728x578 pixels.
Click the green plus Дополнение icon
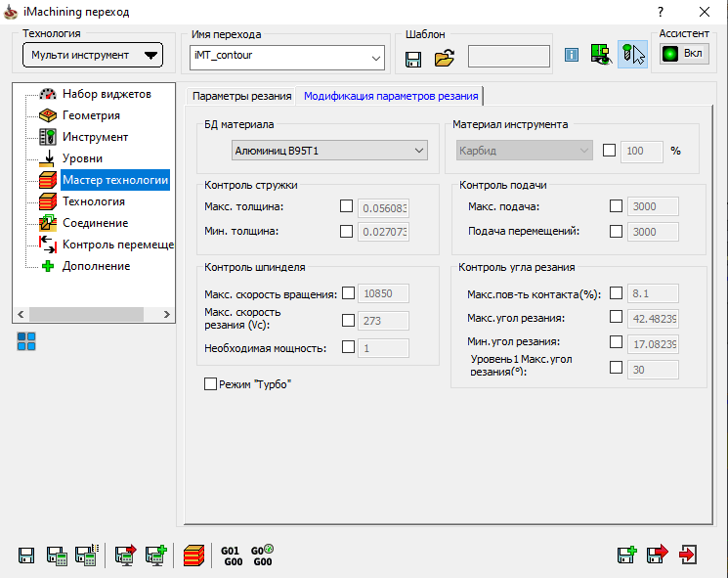tap(47, 266)
